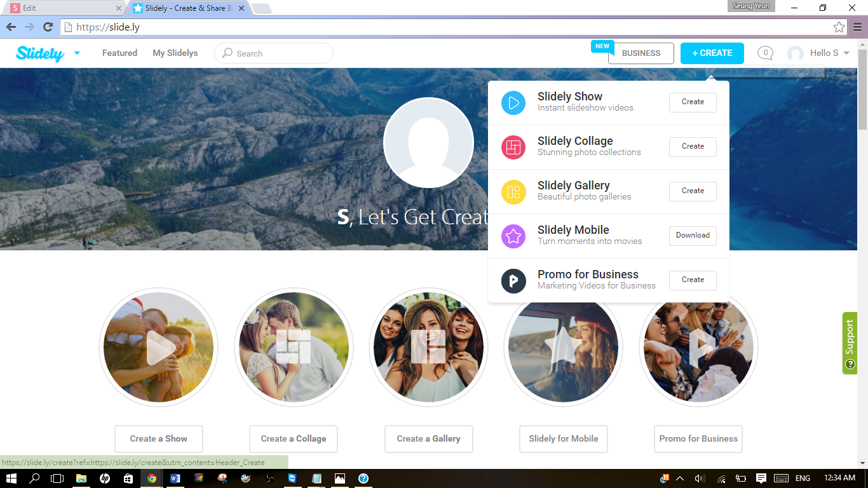Click the Gallery circle thumbnail

pos(428,347)
